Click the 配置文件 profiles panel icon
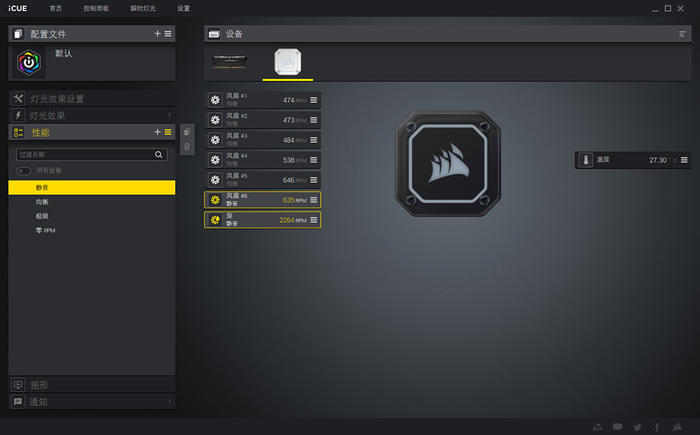The image size is (700, 435). tap(18, 34)
